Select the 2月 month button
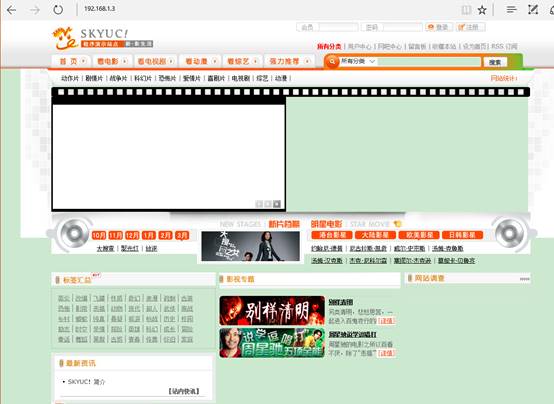554x404 pixels. pyautogui.click(x=165, y=235)
